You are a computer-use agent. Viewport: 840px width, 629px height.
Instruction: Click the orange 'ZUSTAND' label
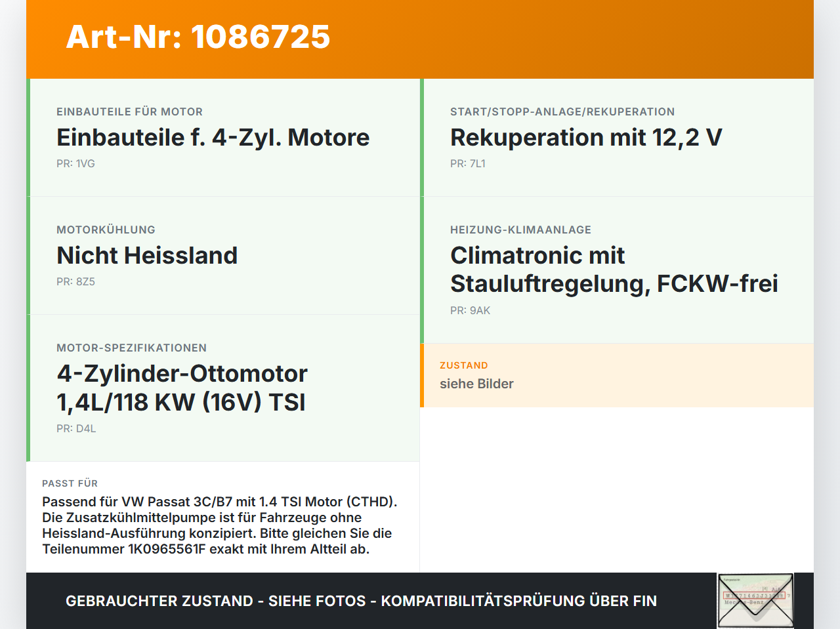463,365
